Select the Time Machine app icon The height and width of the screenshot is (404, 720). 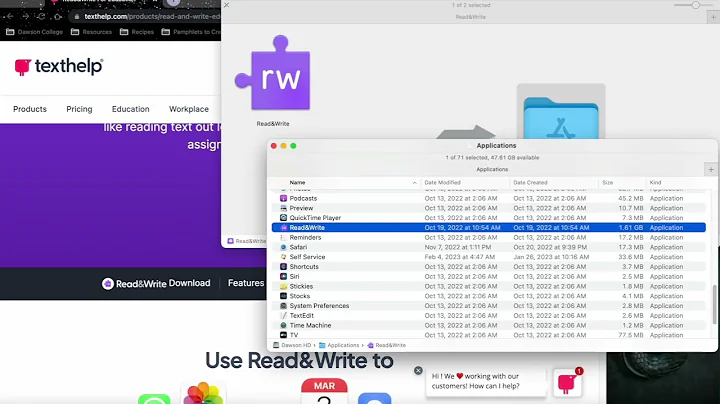(283, 325)
